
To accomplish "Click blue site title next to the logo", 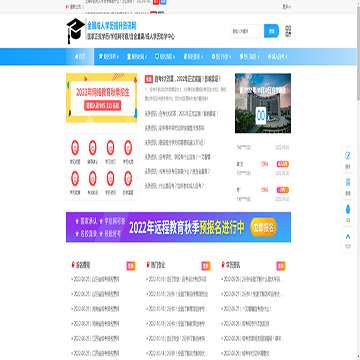I will pos(112,25).
